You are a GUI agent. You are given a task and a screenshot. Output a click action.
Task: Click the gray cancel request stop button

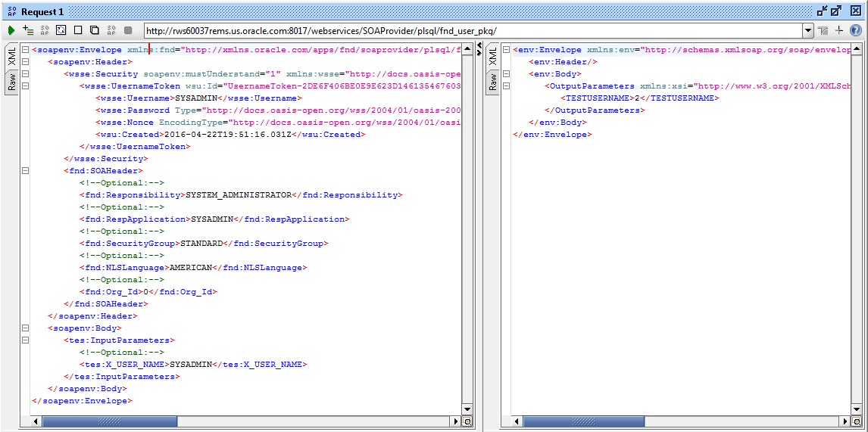click(x=128, y=30)
